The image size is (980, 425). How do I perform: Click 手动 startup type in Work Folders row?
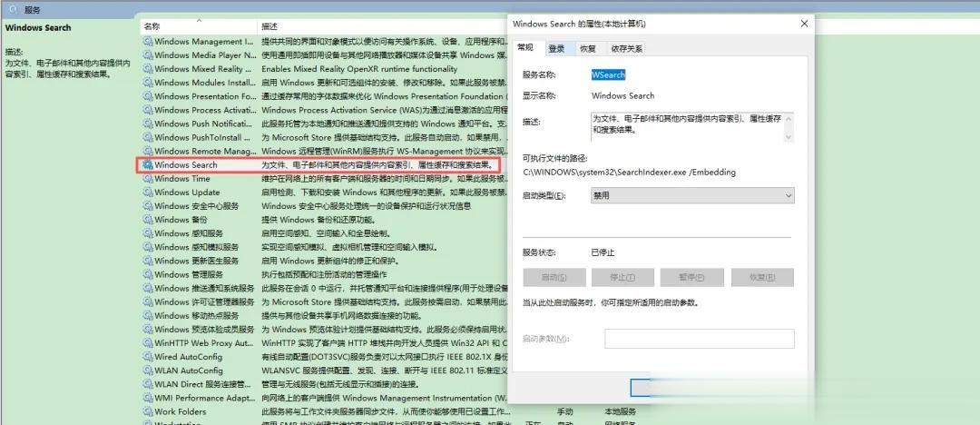[x=565, y=412]
